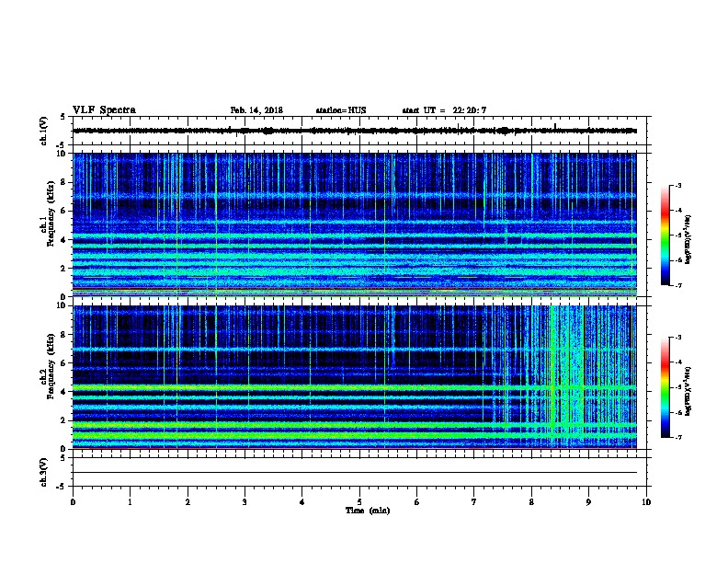Click time axis tick label 6
The height and width of the screenshot is (563, 728).
[417, 502]
